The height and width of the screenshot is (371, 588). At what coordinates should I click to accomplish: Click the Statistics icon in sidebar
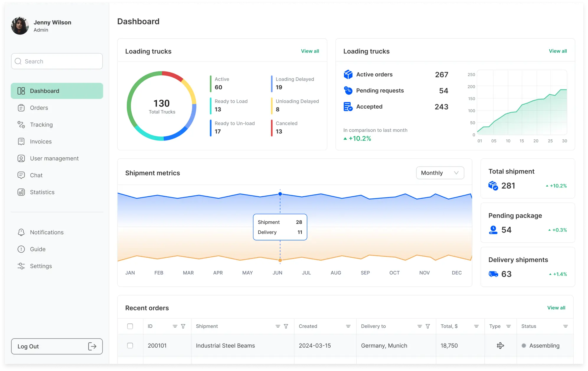pos(21,192)
